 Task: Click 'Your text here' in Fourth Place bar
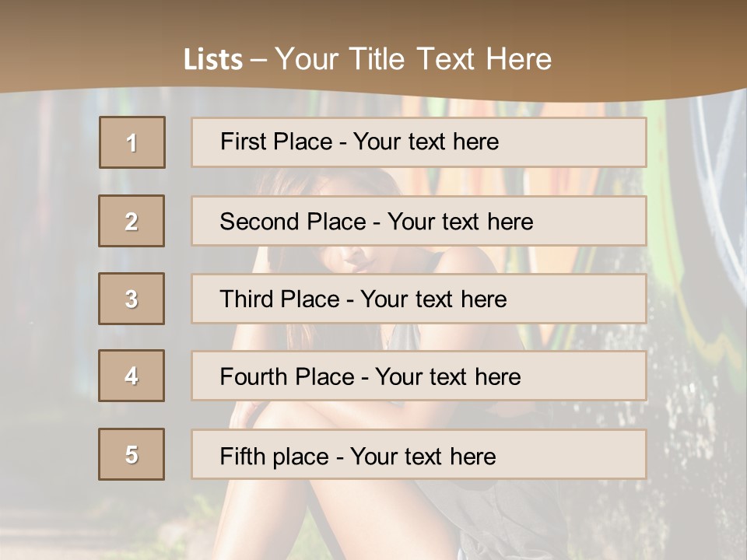(x=447, y=377)
